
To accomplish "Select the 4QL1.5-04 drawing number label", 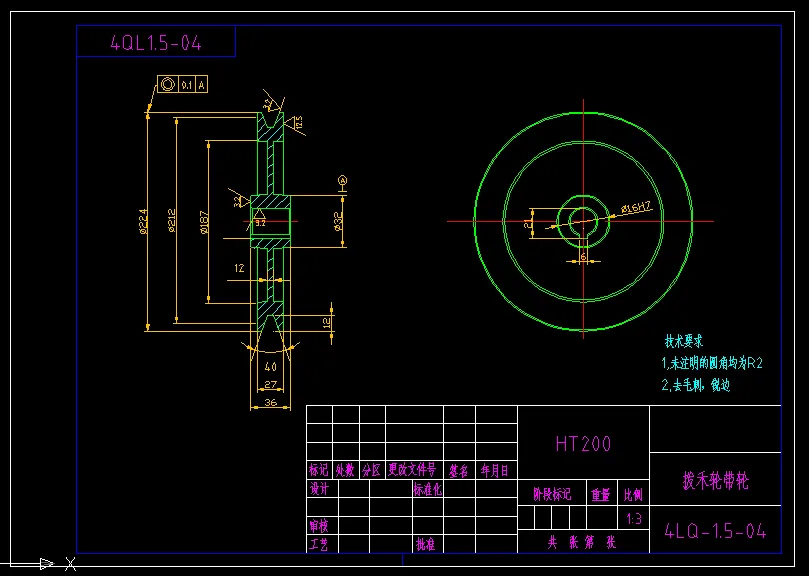I will tap(156, 42).
